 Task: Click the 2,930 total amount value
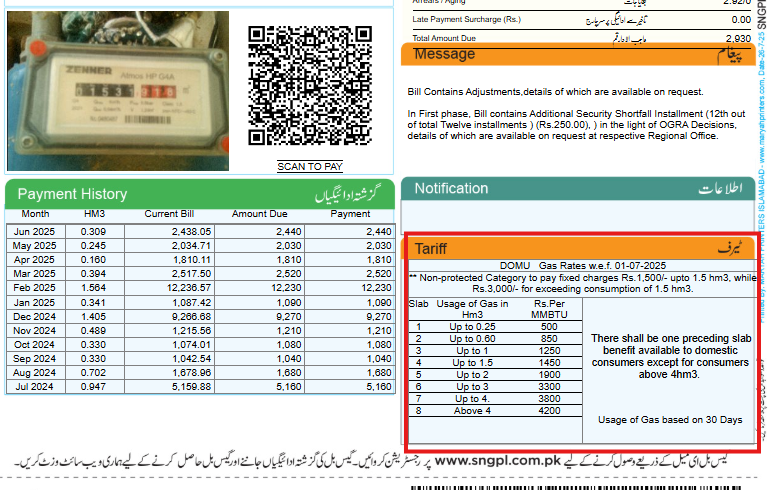pos(738,39)
